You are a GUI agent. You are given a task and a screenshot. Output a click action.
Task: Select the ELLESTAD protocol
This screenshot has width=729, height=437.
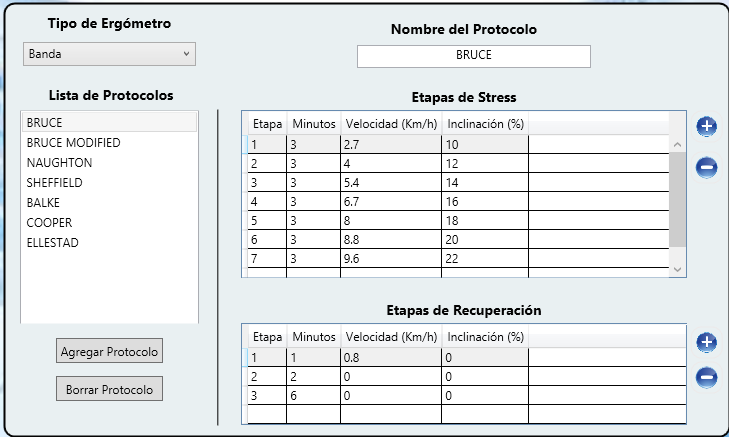53,243
